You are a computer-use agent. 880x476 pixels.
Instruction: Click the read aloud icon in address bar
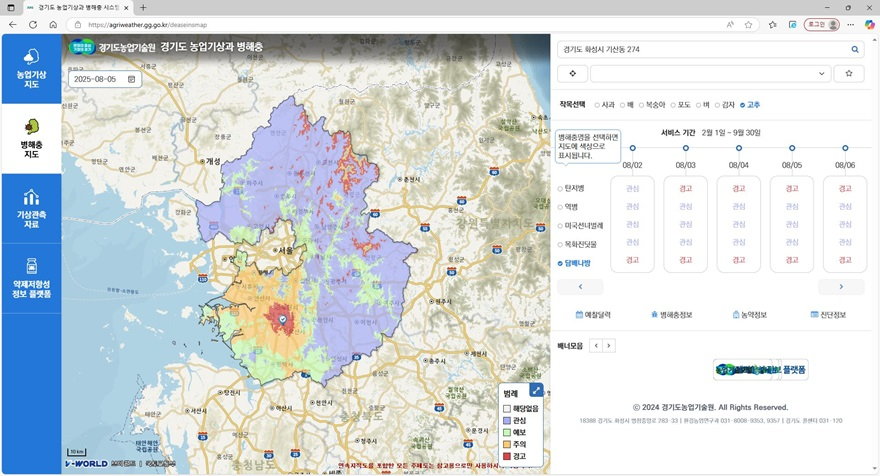(x=730, y=25)
